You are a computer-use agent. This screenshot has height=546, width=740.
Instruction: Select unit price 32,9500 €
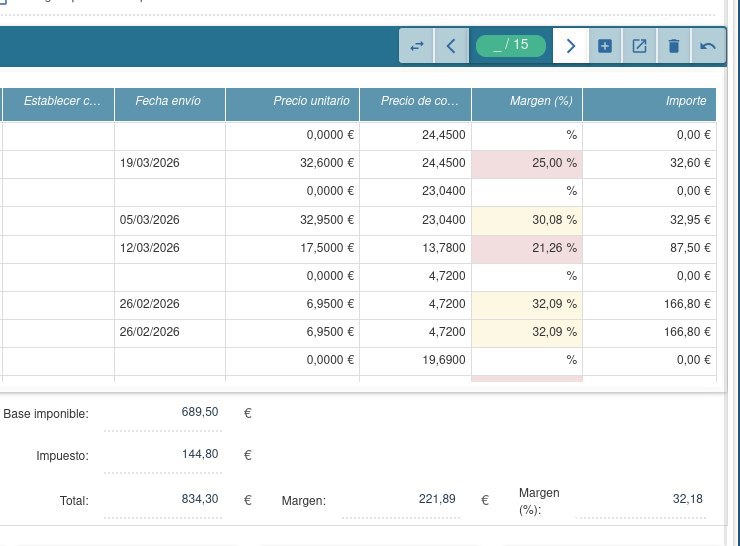293,220
